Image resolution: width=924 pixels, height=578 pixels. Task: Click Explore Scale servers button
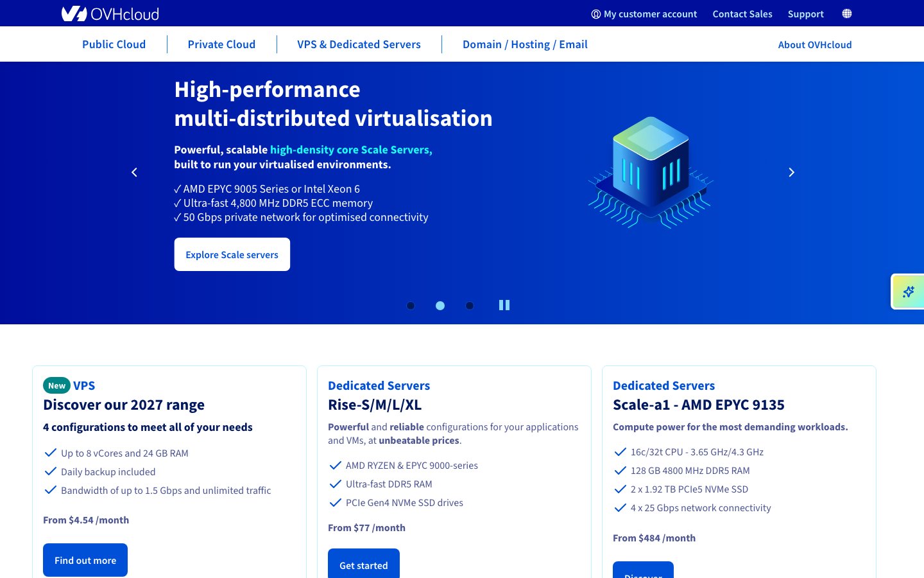pos(232,254)
